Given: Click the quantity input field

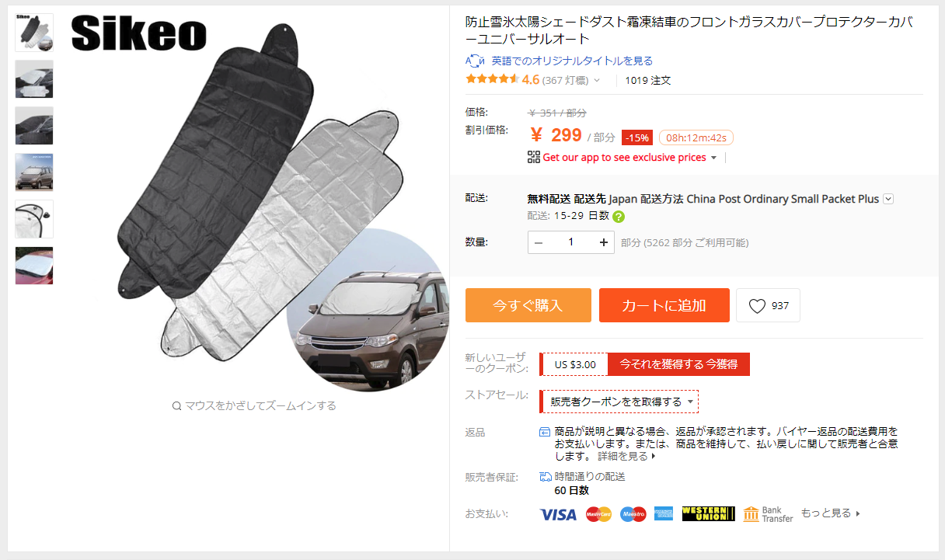Looking at the screenshot, I should (x=571, y=242).
